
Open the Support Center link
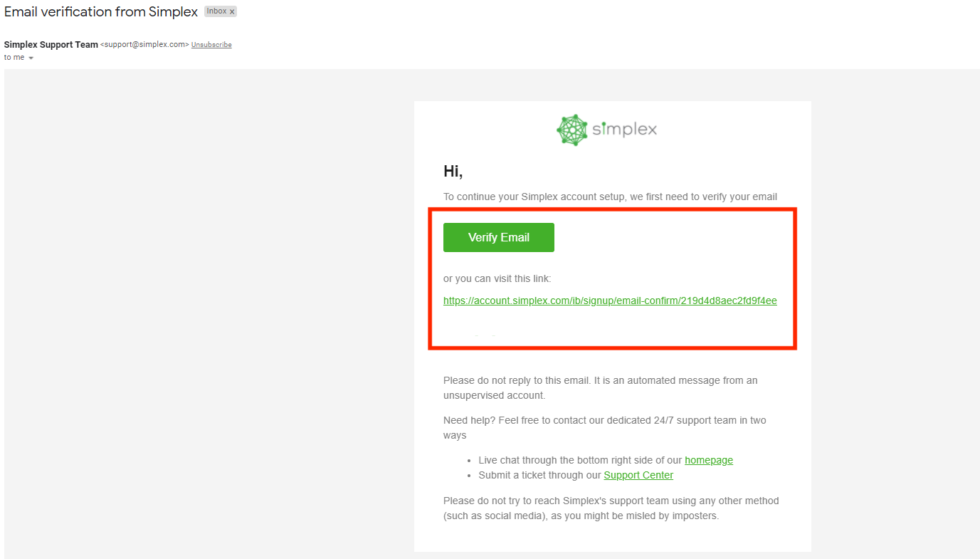coord(638,475)
